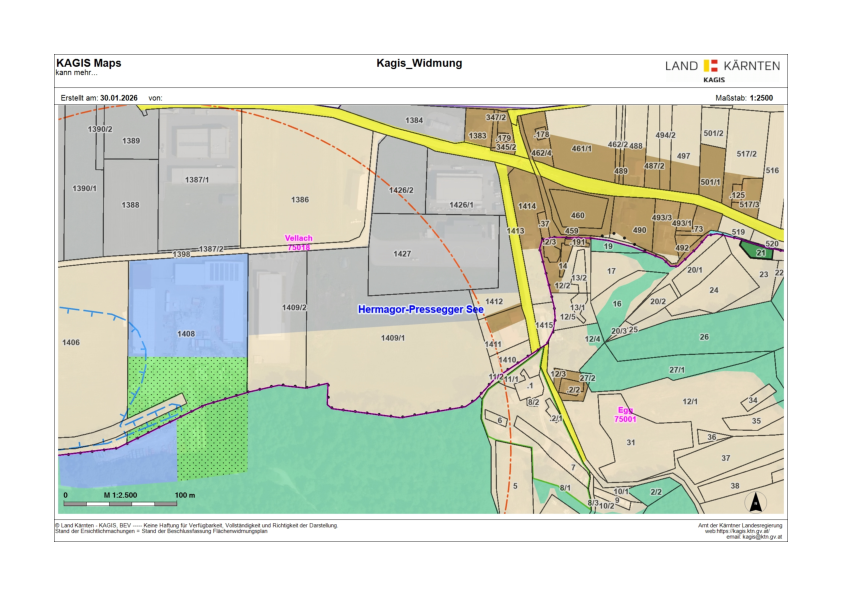Viewport: 842px width, 595px height.
Task: Click the blue Hermagor-Pressegger See label
Action: [420, 310]
